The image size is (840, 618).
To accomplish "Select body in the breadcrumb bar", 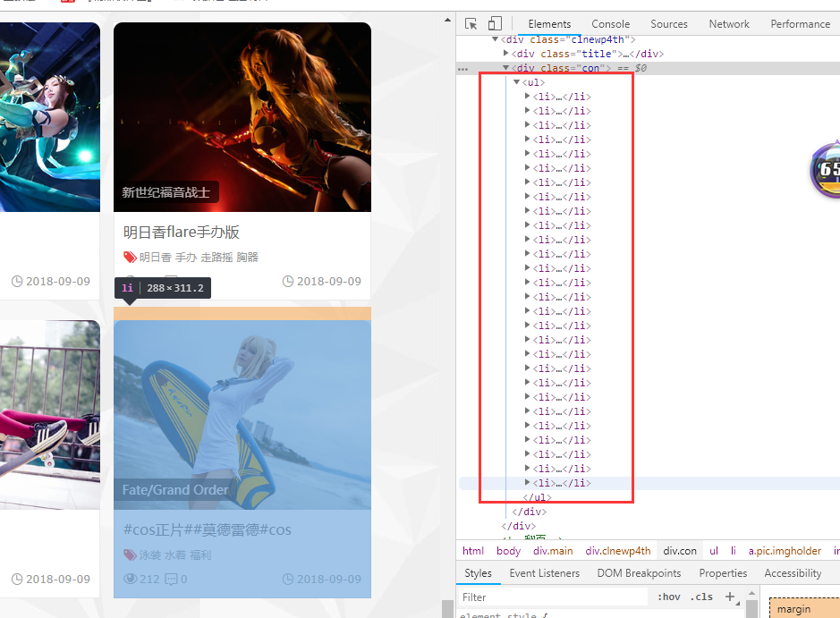I will click(508, 551).
